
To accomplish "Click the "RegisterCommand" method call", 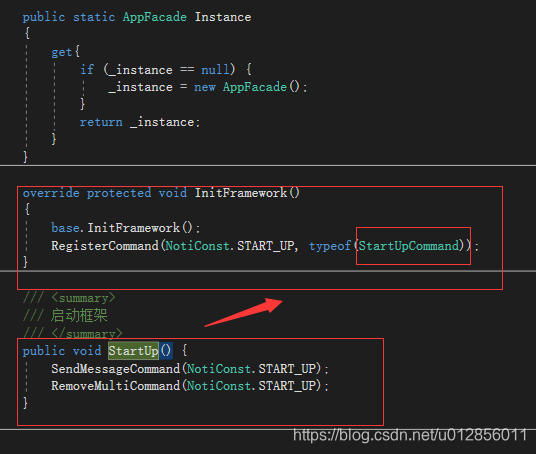I will click(105, 245).
